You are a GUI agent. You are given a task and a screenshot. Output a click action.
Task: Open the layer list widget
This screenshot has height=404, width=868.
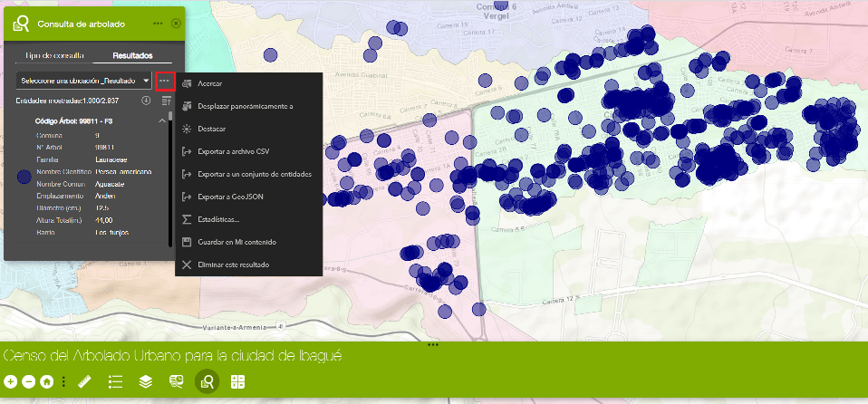[x=145, y=382]
